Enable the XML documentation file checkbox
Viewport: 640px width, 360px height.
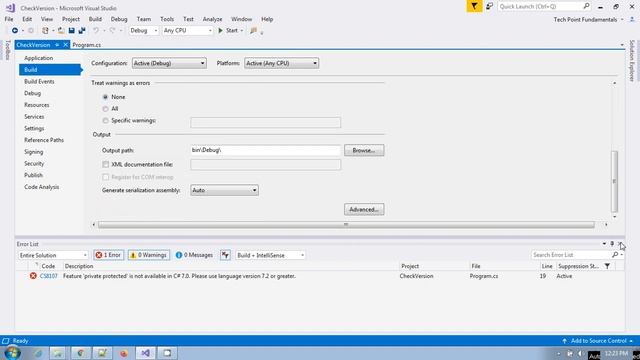coord(106,164)
